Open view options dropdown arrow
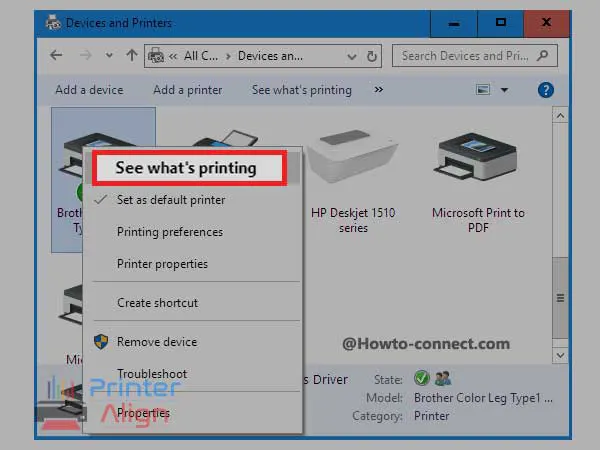 504,90
